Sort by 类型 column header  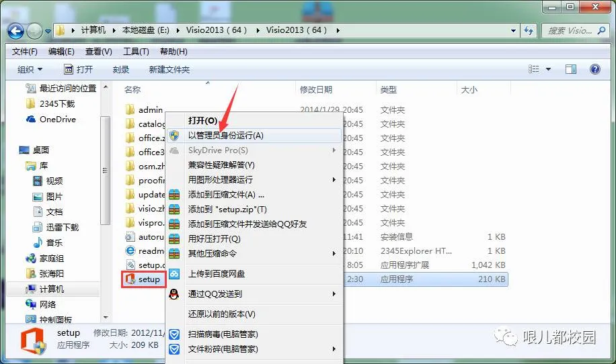click(388, 89)
